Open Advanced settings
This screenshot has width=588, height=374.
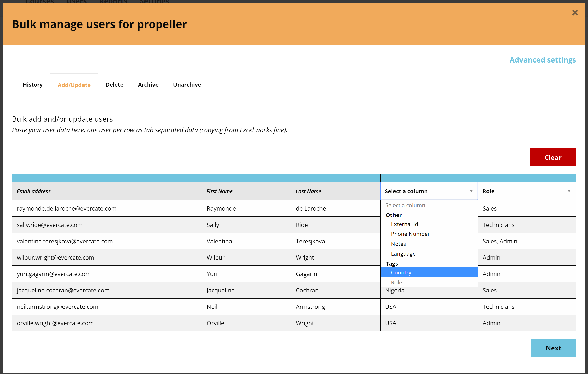pos(542,60)
